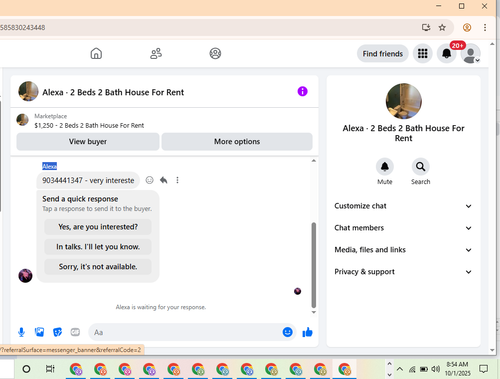Click the scroll-down arrow of the chat
This screenshot has height=379, width=500.
tap(314, 312)
